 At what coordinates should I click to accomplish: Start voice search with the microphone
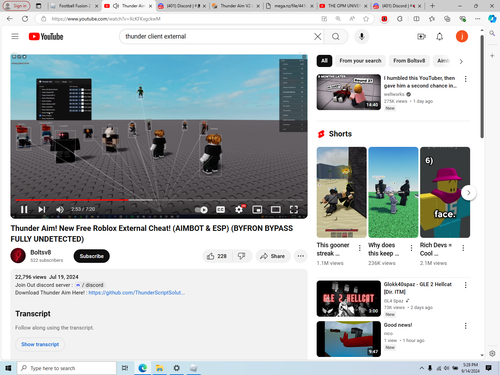coord(362,36)
